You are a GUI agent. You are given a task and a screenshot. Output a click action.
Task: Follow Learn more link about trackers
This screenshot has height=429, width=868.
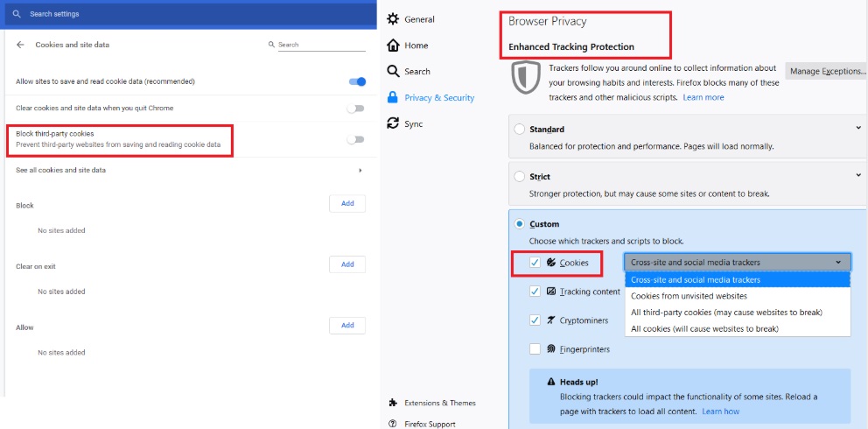click(x=703, y=97)
